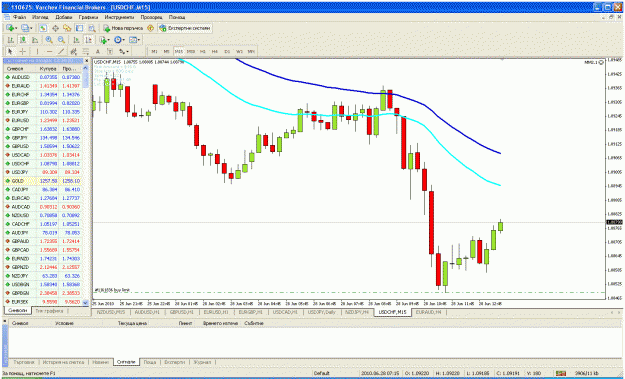Toggle the Terminal panel icon
The image size is (625, 379).
(79, 28)
